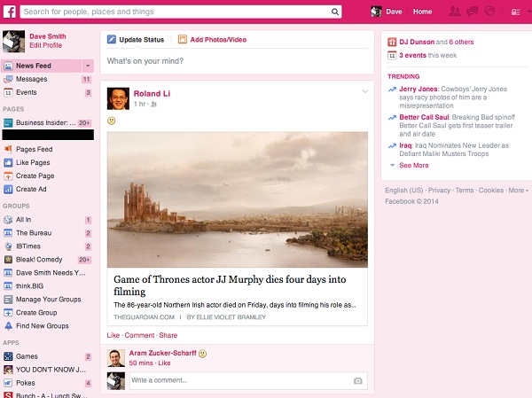Open the friend requests icon

(x=455, y=12)
